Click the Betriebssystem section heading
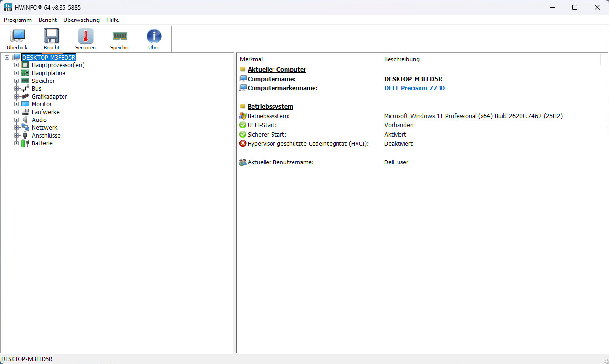This screenshot has height=364, width=609. pyautogui.click(x=270, y=107)
